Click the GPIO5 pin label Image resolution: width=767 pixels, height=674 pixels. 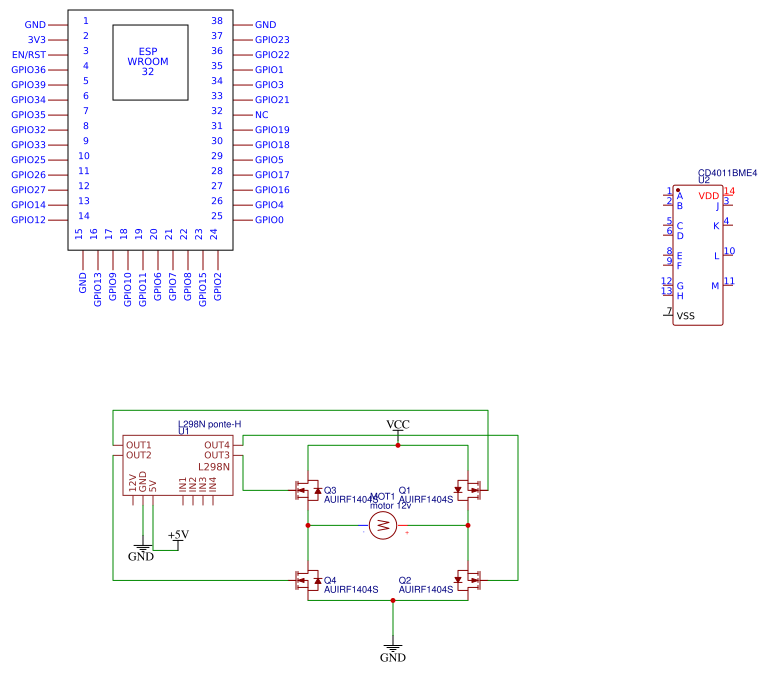point(269,160)
